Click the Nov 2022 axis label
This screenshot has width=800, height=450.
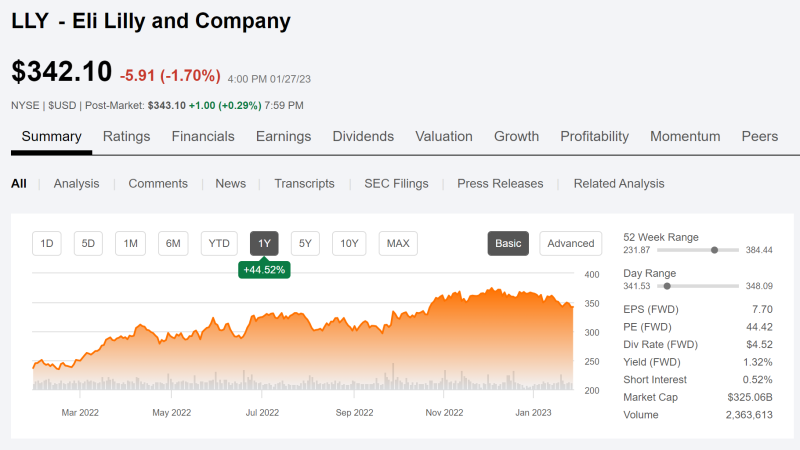444,413
